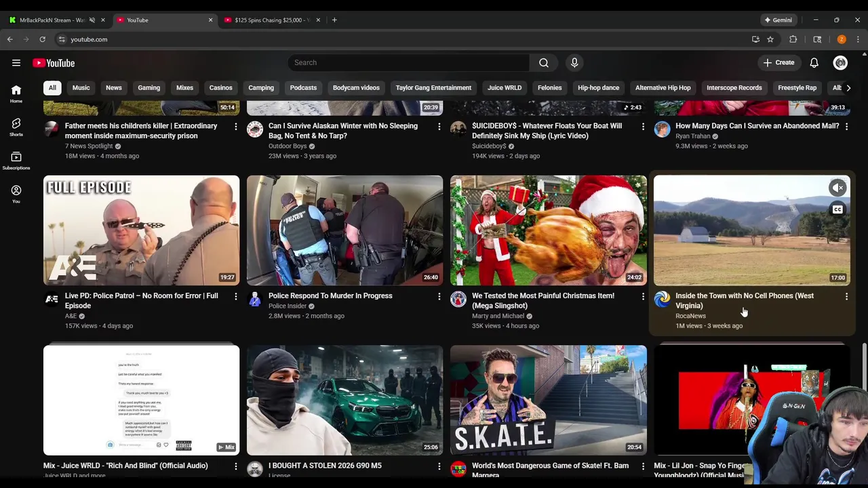Start voice search with microphone icon
The width and height of the screenshot is (868, 488).
pos(574,63)
